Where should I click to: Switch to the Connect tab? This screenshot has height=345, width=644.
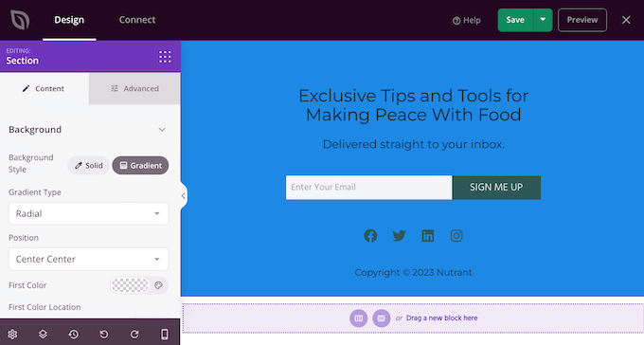tap(137, 20)
